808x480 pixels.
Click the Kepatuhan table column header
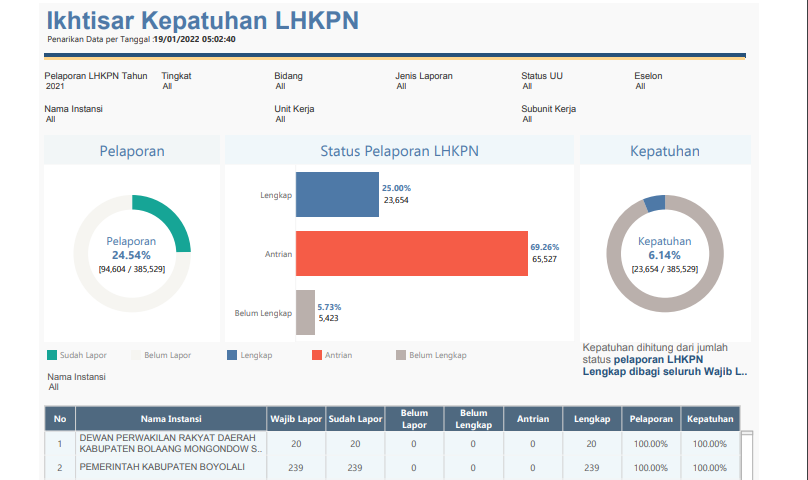710,419
